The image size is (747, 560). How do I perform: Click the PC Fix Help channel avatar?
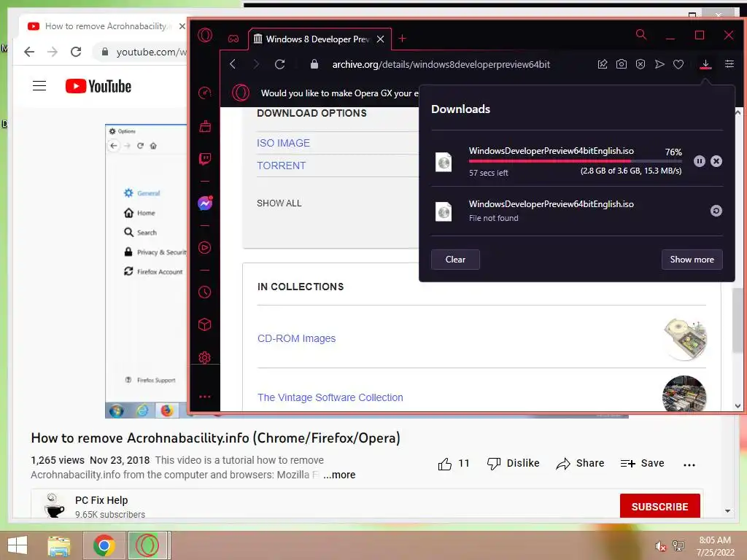54,506
